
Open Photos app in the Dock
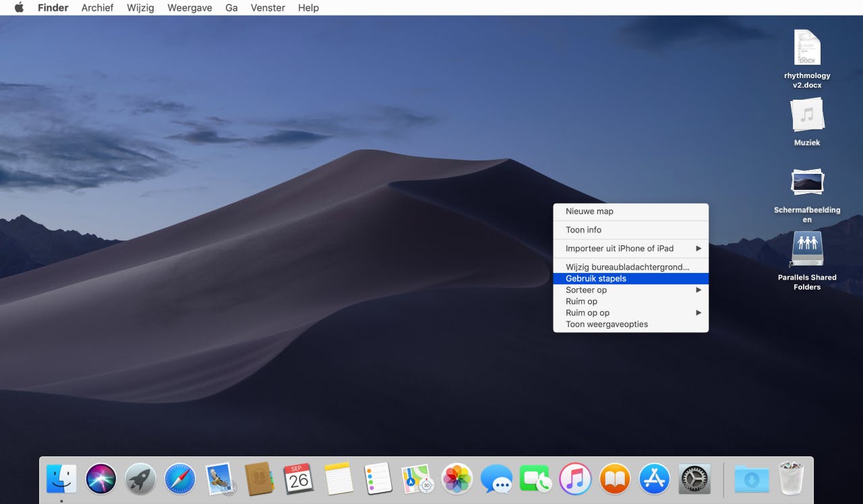457,479
